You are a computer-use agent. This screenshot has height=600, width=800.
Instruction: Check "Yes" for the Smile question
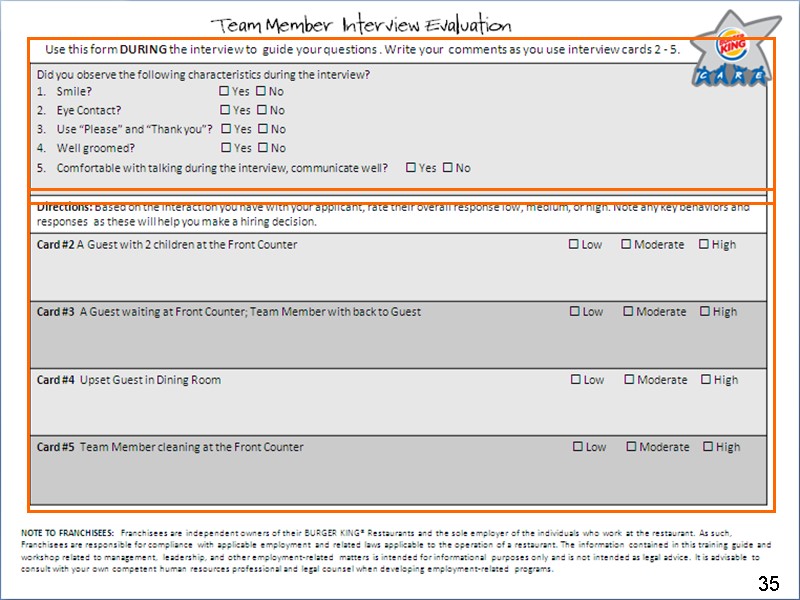(x=225, y=91)
